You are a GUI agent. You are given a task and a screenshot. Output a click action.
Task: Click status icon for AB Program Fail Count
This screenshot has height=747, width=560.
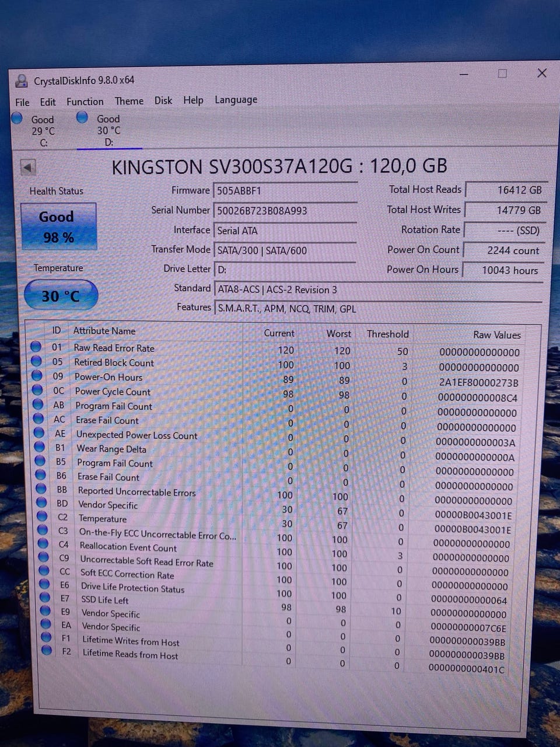pos(38,404)
